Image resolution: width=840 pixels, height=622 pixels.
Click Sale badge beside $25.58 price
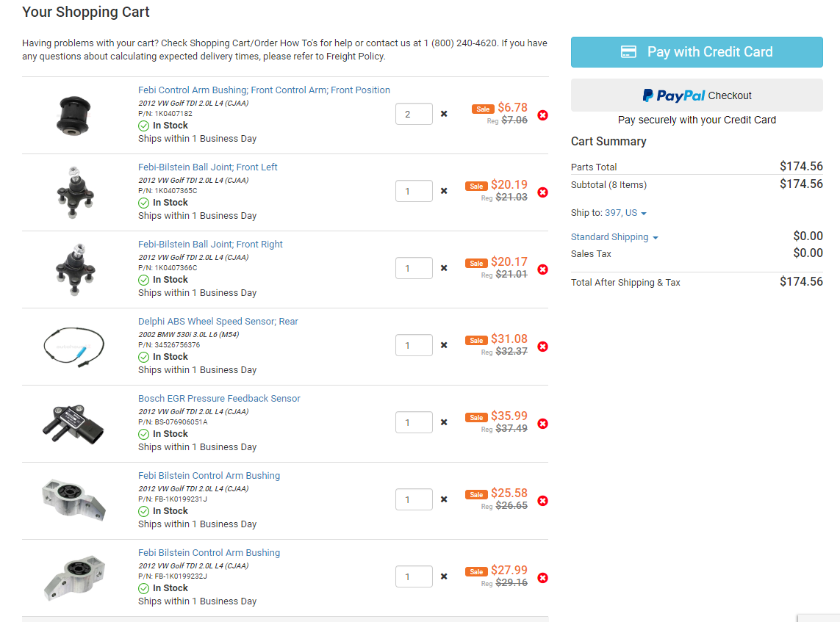(x=476, y=494)
